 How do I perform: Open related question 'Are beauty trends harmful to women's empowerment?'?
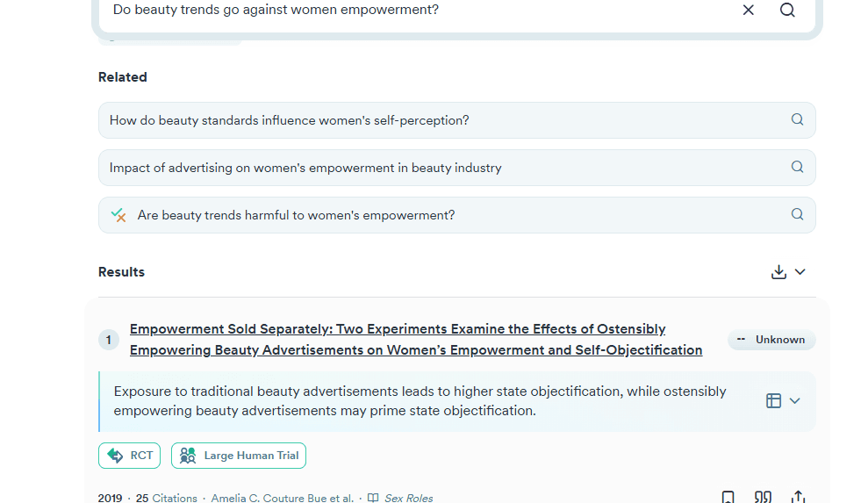coord(456,215)
